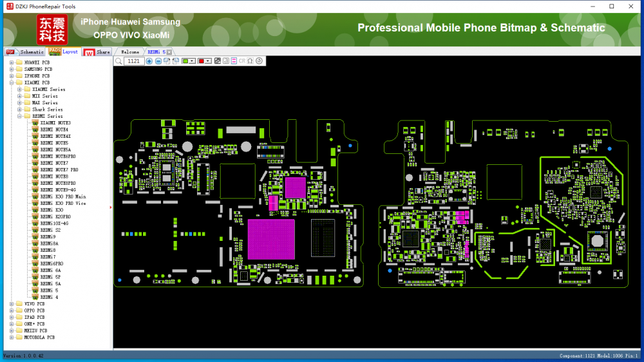Collapse the REDMI Series subfolder
The image size is (644, 362).
coord(19,117)
